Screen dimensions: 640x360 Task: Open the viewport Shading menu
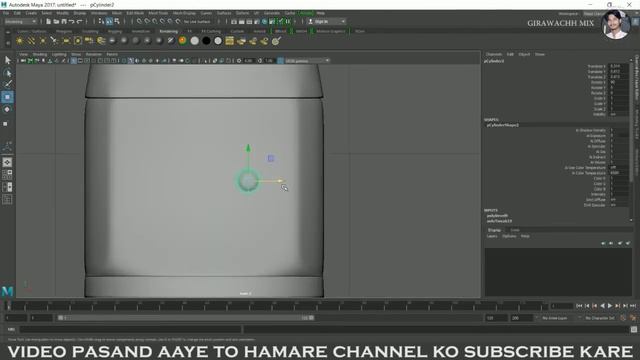coord(40,54)
